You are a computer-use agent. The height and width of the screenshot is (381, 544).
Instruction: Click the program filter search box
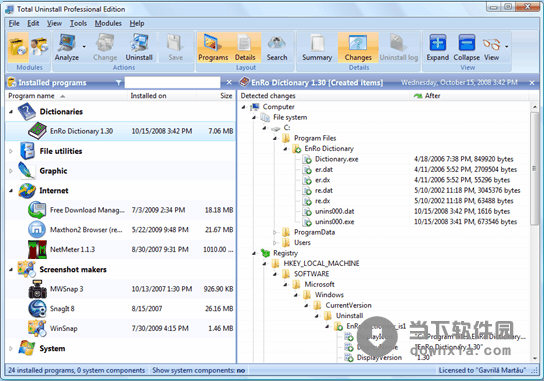coord(172,83)
